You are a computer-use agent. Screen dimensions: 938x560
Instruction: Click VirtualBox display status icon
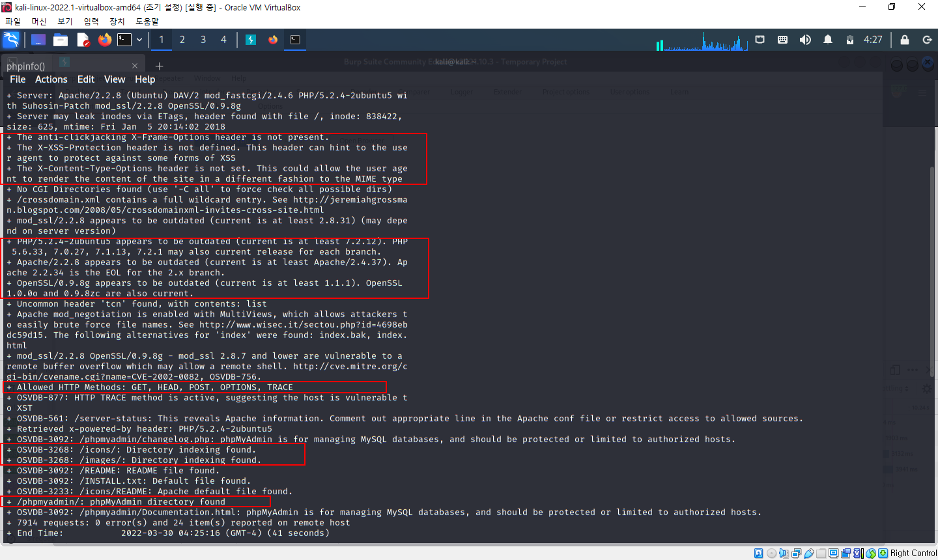pos(833,553)
